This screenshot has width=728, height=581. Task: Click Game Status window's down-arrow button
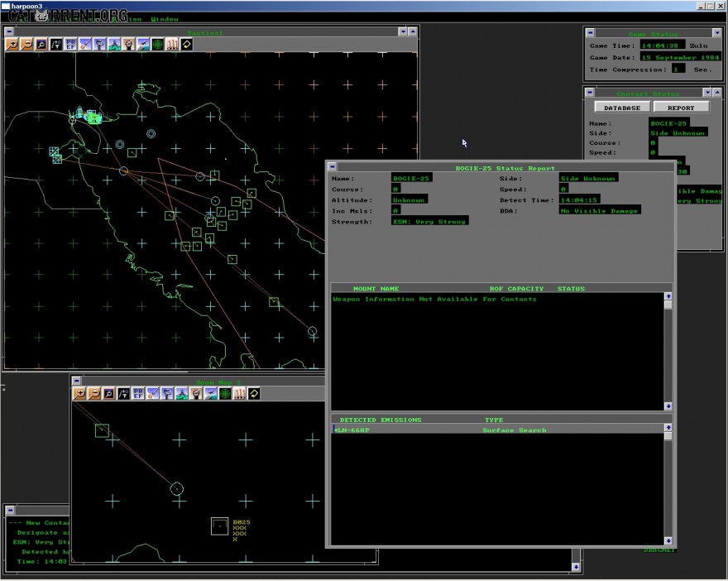point(717,32)
